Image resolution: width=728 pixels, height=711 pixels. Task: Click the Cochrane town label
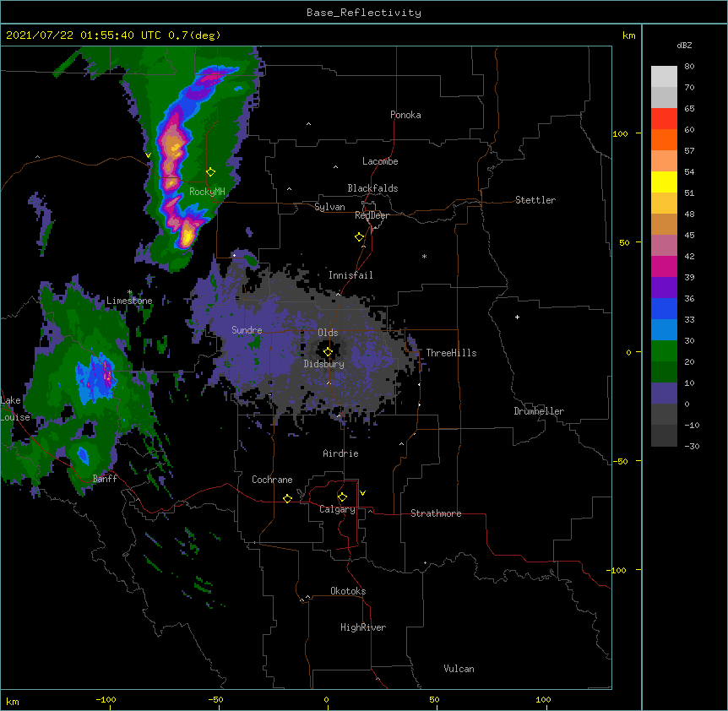click(x=272, y=480)
